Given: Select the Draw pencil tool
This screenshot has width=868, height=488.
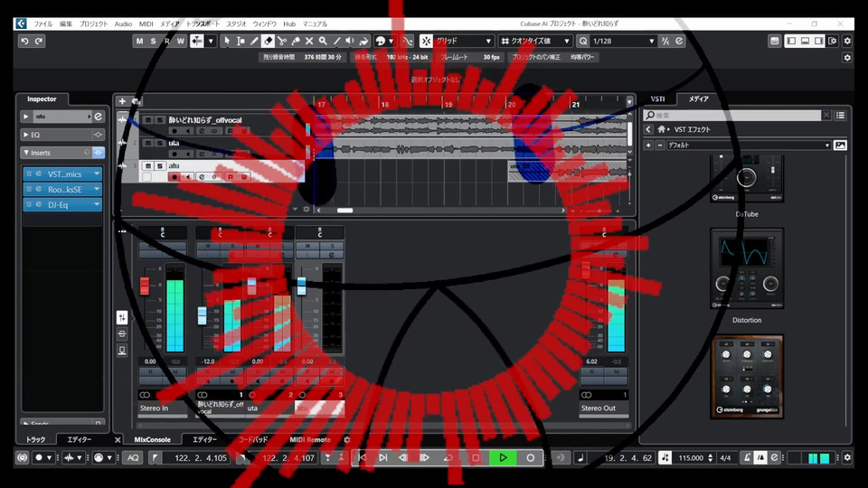Looking at the screenshot, I should [254, 41].
